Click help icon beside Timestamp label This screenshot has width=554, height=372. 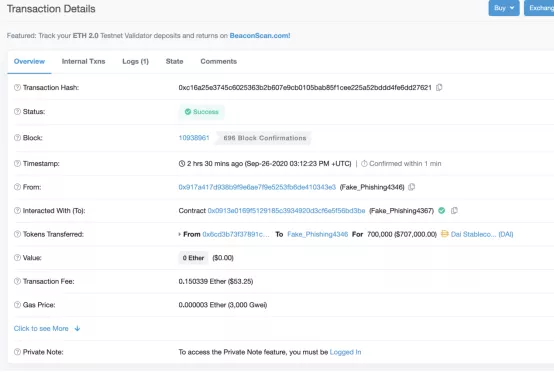click(17, 163)
